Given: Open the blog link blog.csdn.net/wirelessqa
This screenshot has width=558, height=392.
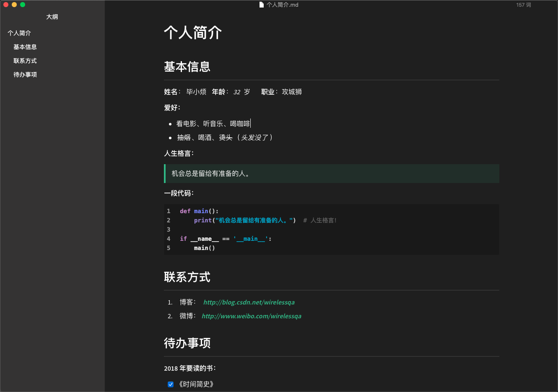Looking at the screenshot, I should coord(249,302).
